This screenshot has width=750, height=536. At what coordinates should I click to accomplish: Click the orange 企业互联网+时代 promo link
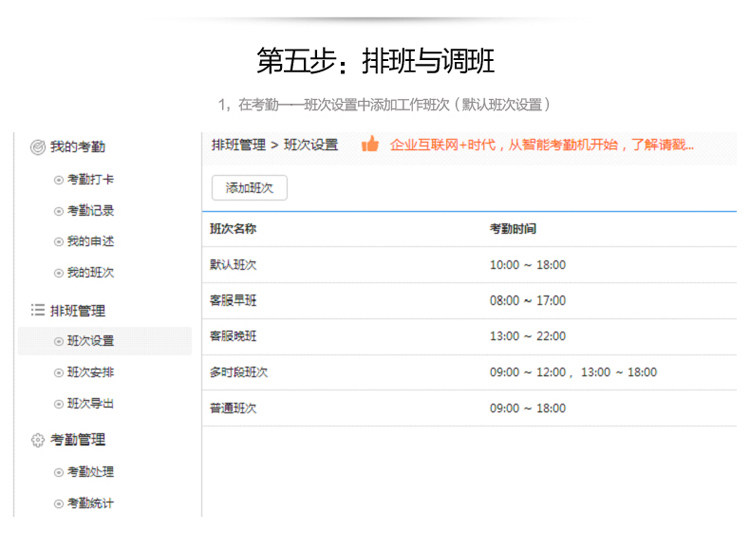click(541, 144)
